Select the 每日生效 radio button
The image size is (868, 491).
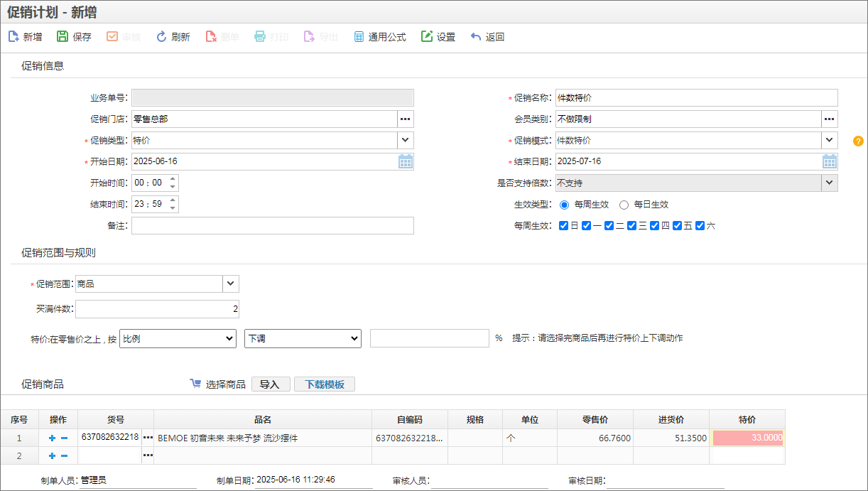pos(624,205)
